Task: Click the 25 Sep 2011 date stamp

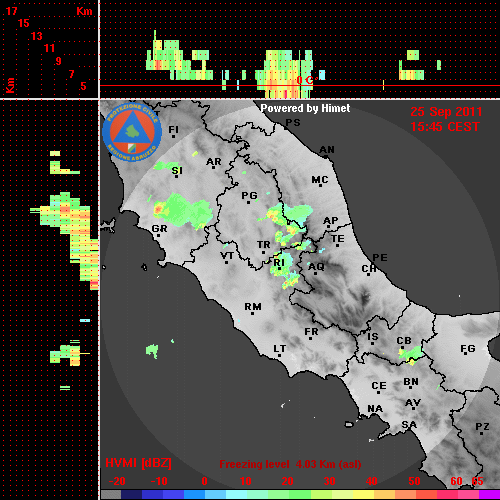Action: (x=446, y=112)
